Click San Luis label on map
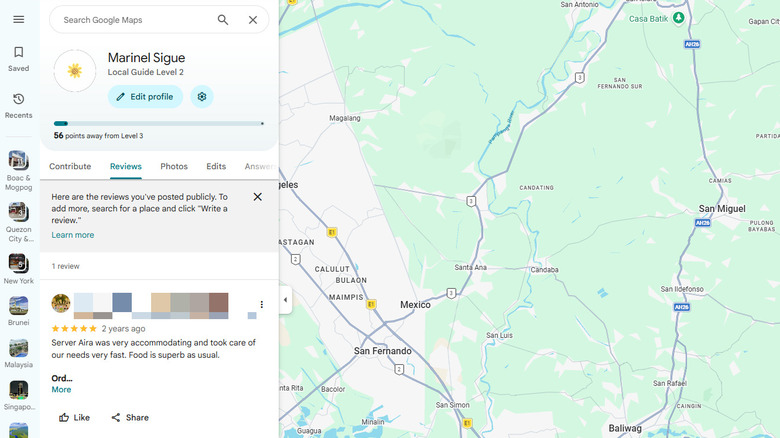780x438 pixels. (499, 335)
